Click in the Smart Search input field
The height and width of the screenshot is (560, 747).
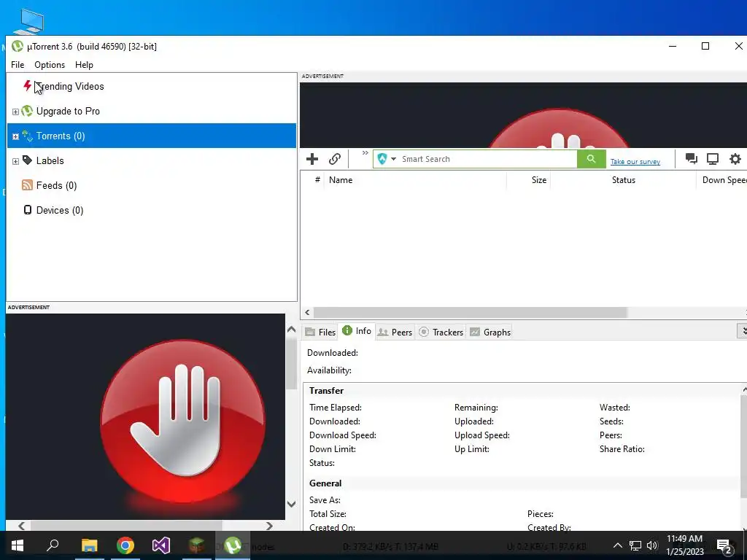pos(488,159)
